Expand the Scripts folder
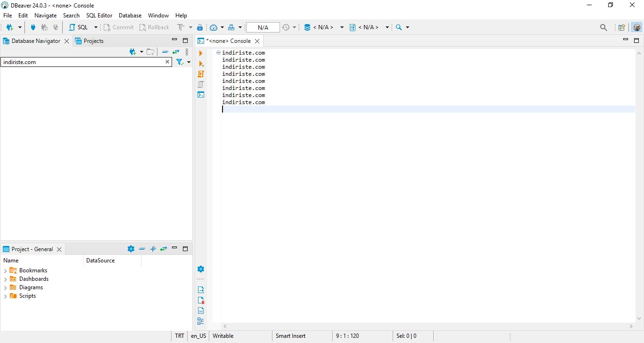Viewport: 644px width, 343px height. click(6, 296)
